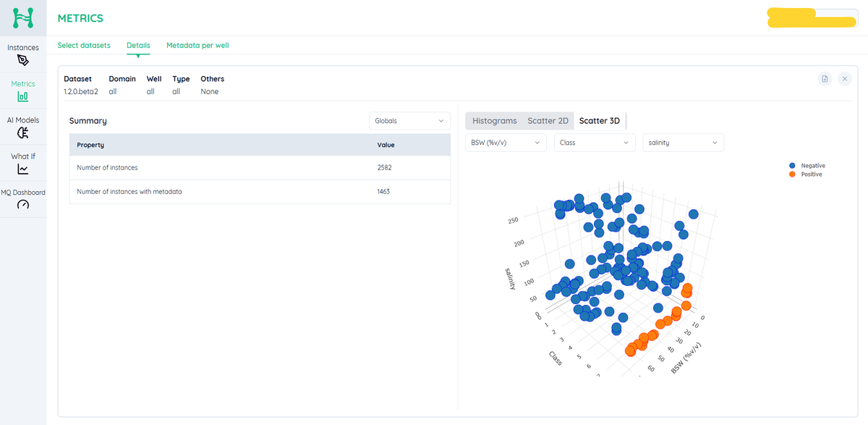Open the Metrics bar chart icon
This screenshot has width=868, height=425.
(x=23, y=96)
